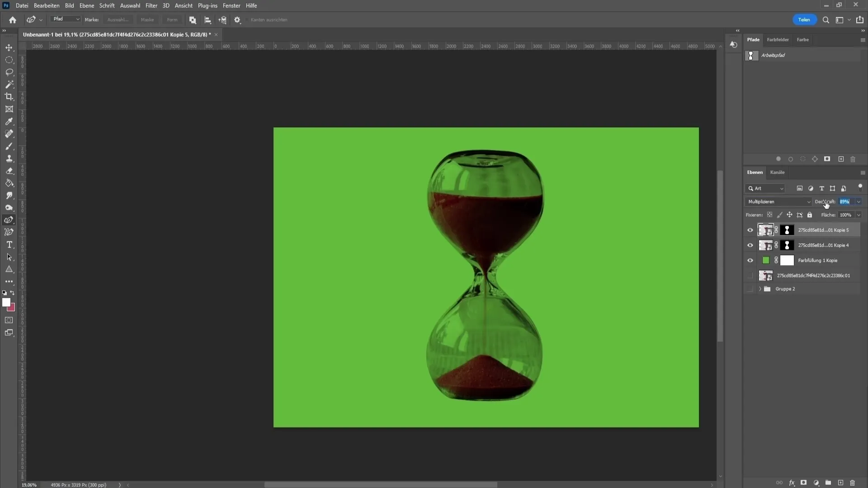Viewport: 868px width, 488px height.
Task: Select the Crop tool
Action: coord(9,97)
